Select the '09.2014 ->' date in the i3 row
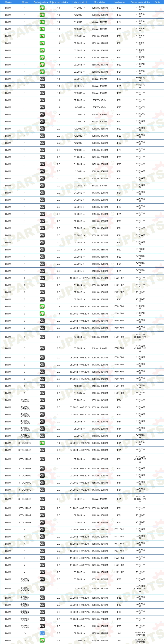164x644 pixels. coord(79,633)
